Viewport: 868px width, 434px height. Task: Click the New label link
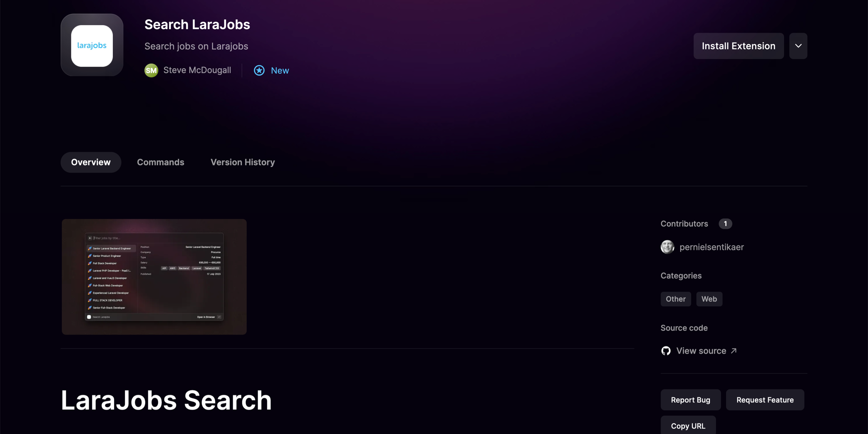tap(280, 70)
